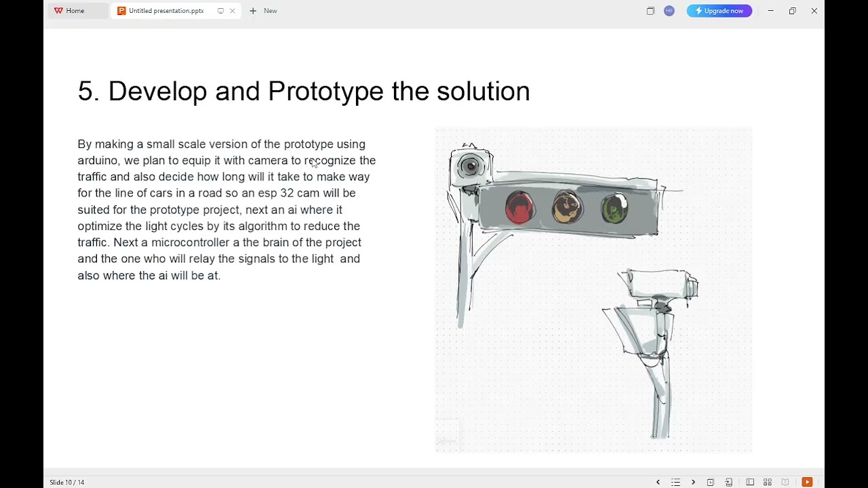868x488 pixels.
Task: Open the slide list navigator icon
Action: click(675, 483)
